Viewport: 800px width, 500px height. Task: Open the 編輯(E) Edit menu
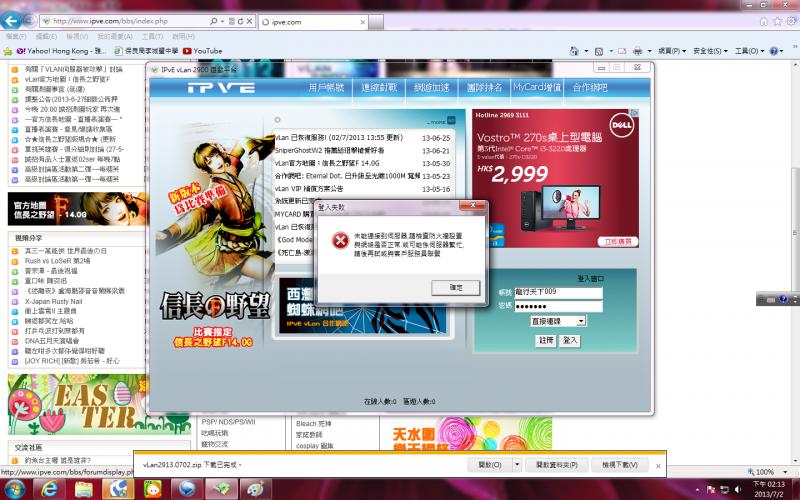pyautogui.click(x=46, y=36)
